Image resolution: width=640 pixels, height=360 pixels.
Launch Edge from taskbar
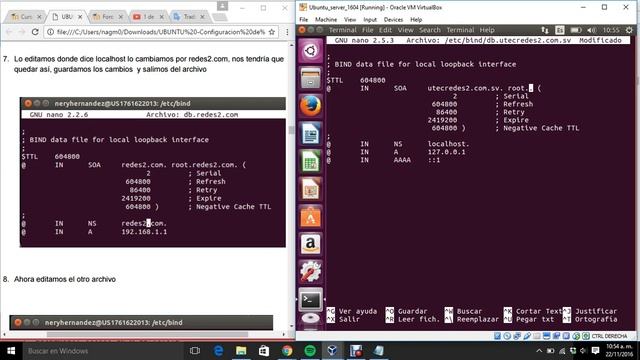218,351
